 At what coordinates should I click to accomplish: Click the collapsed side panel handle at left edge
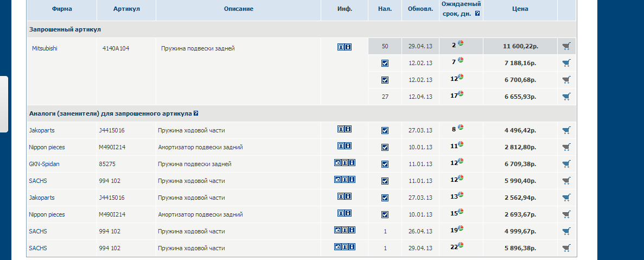pos(4,104)
